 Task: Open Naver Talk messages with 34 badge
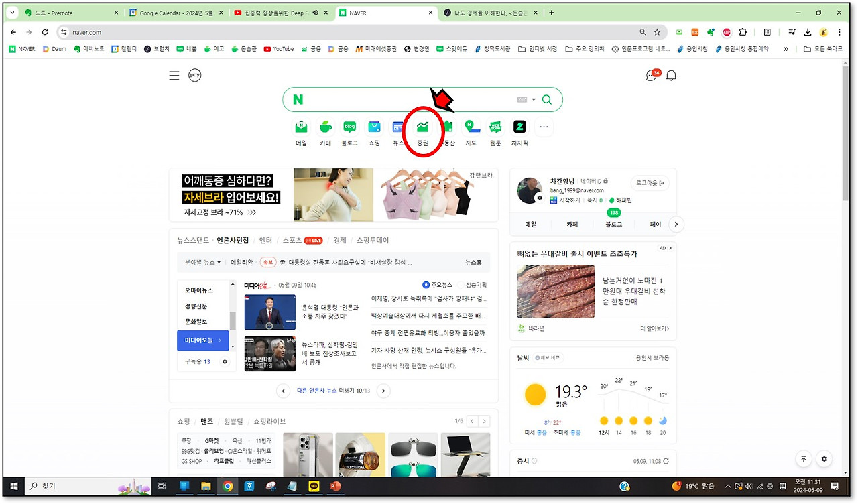coord(652,75)
